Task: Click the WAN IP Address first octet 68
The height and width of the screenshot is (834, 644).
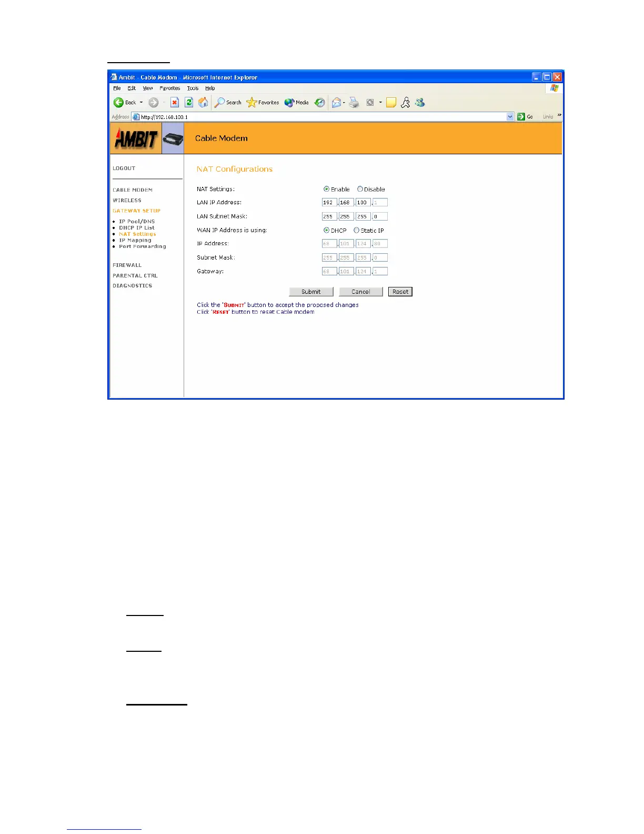Action: click(x=329, y=244)
